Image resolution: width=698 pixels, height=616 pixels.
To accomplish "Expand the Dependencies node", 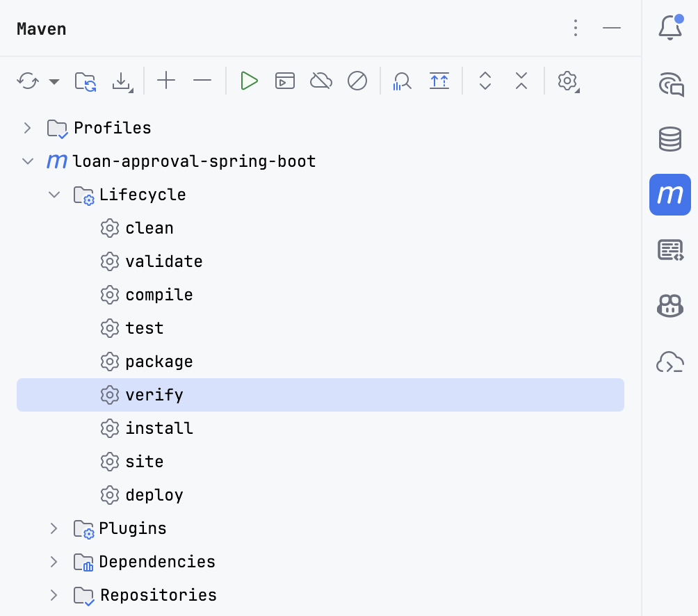I will click(x=54, y=562).
